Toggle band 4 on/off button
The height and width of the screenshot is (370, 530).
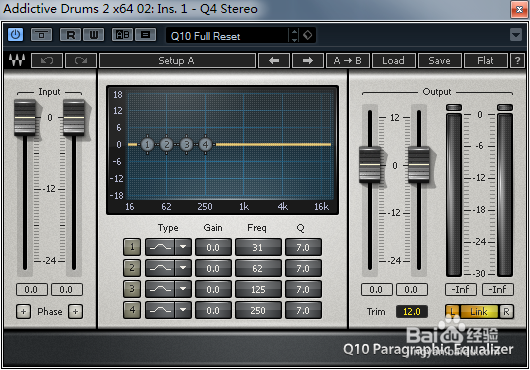point(132,310)
